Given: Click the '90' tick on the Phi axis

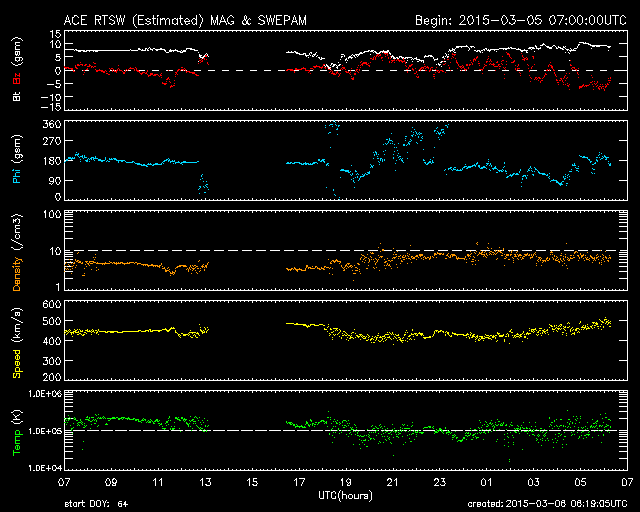Looking at the screenshot, I should (55, 180).
